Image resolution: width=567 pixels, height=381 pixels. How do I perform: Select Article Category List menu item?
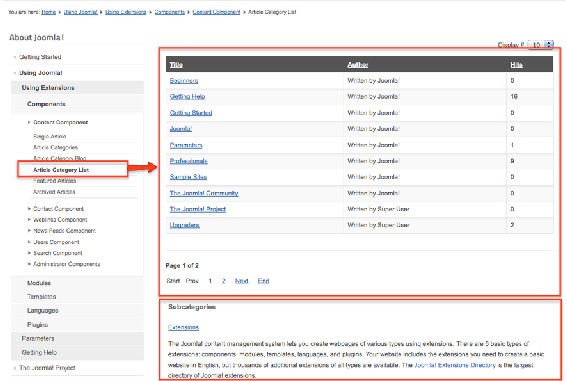pos(61,170)
